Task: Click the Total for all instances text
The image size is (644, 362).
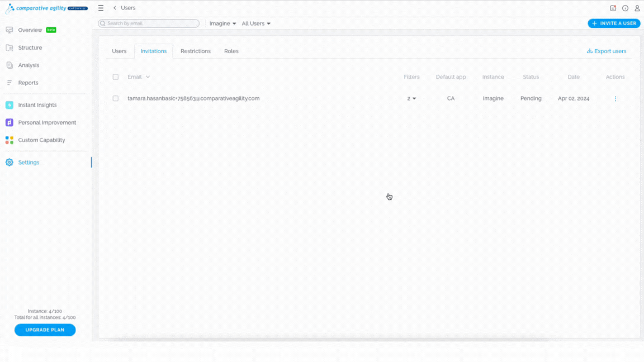Action: (x=45, y=317)
